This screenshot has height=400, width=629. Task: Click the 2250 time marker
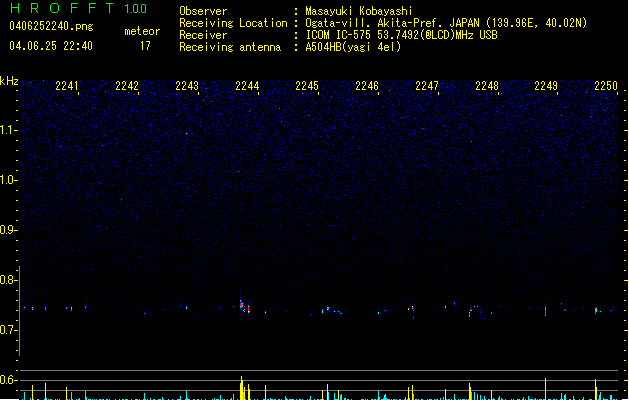point(606,86)
